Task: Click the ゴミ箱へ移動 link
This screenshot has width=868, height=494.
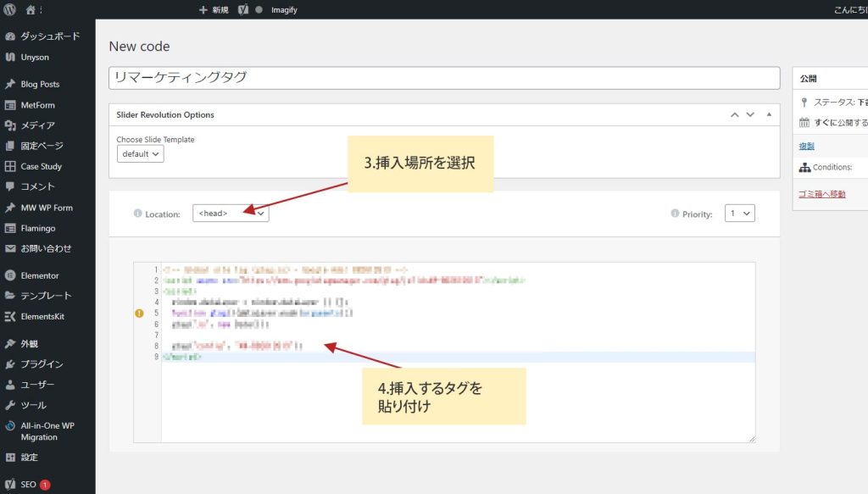Action: tap(821, 194)
